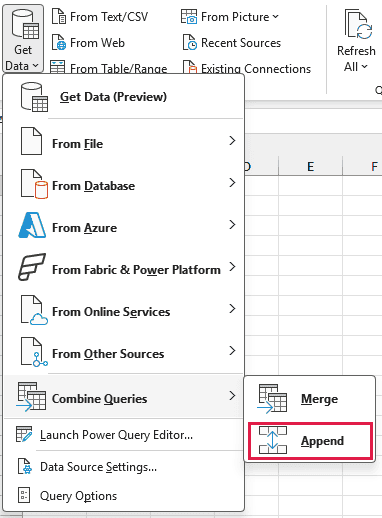
Task: Expand the From Azure submenu arrow
Action: tap(232, 225)
